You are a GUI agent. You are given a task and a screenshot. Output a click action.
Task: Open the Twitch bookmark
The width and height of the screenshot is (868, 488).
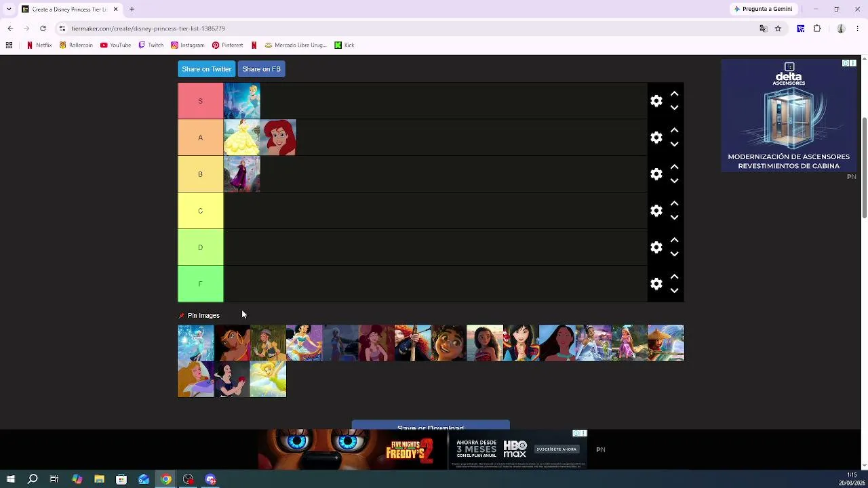click(151, 45)
